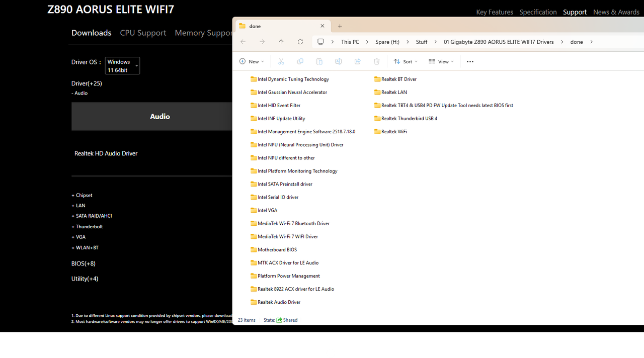Select the Intel SATA Preinstall driver folder
This screenshot has height=358, width=644.
(281, 184)
